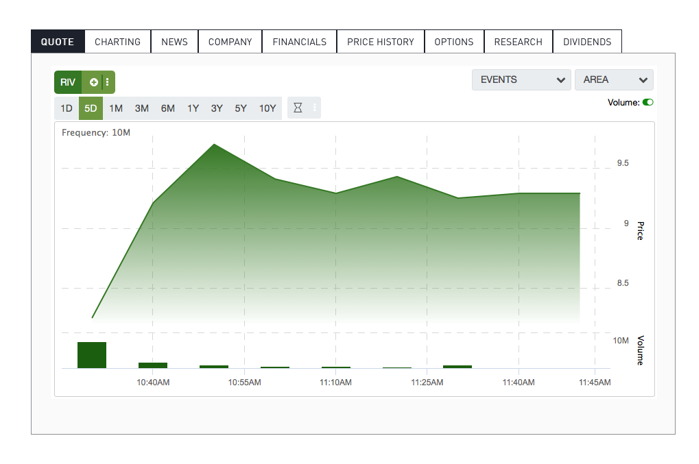The image size is (699, 464).
Task: Click the 11:25AM time axis label
Action: coord(427,382)
